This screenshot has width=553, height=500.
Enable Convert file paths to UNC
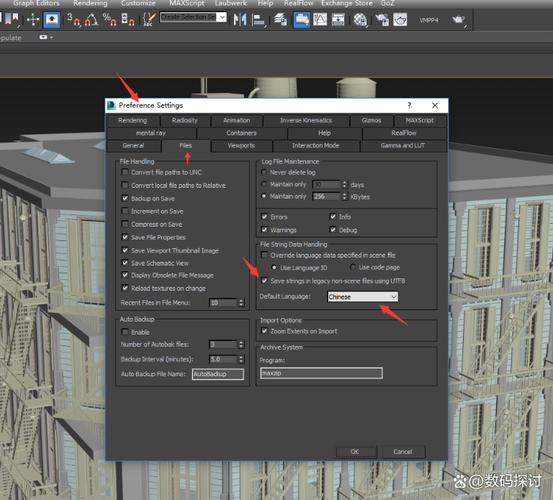point(125,172)
